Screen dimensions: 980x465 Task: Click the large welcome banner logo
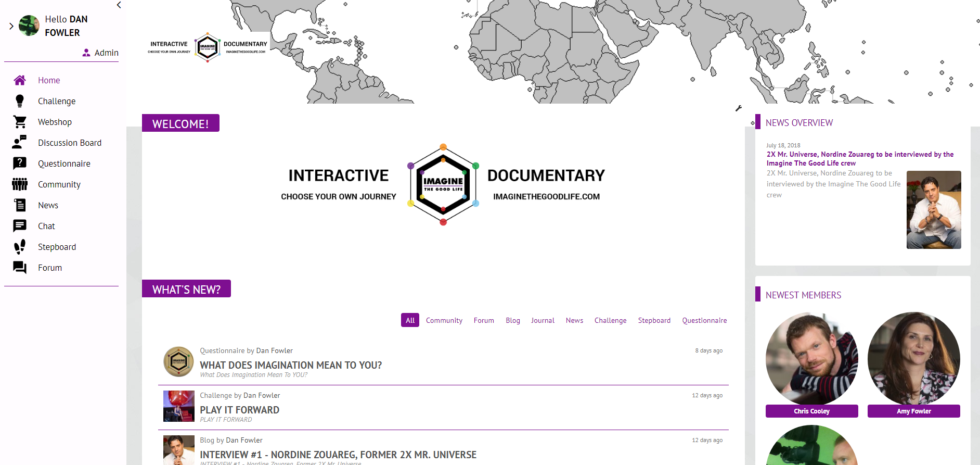443,184
